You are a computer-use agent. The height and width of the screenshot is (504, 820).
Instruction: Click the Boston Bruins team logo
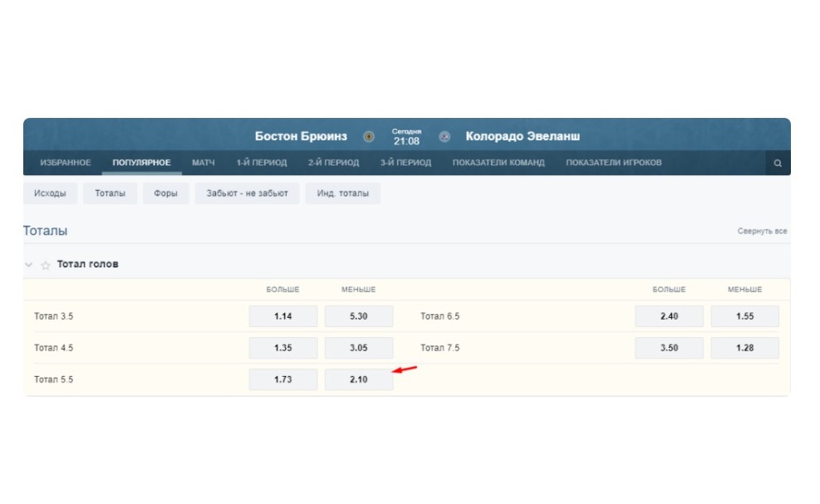click(x=369, y=136)
